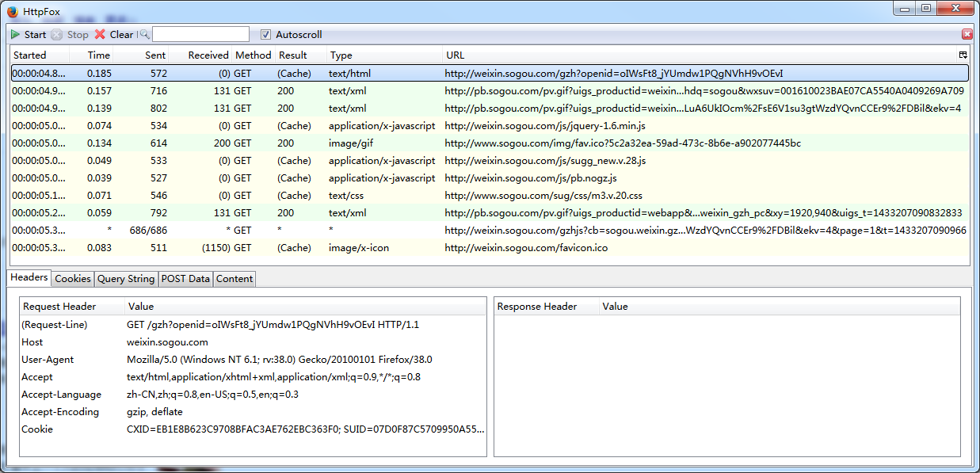Select the Cookie header row

point(254,429)
